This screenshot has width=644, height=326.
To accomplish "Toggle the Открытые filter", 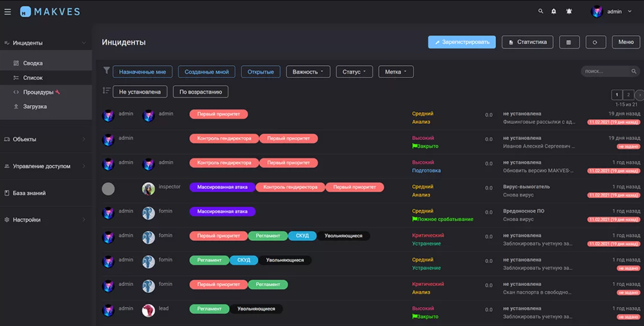I will tap(261, 72).
